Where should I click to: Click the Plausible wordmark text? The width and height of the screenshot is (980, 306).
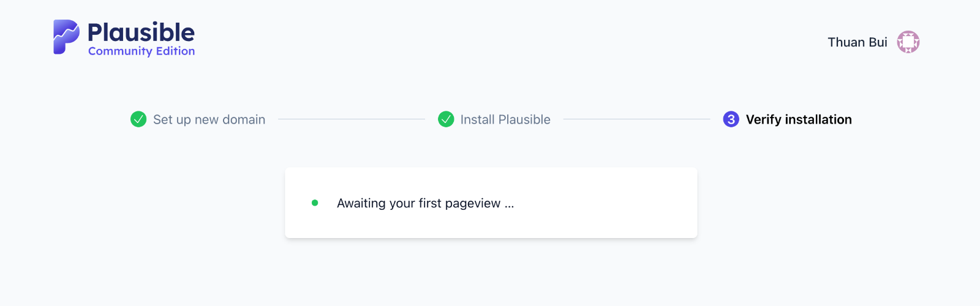click(x=141, y=32)
